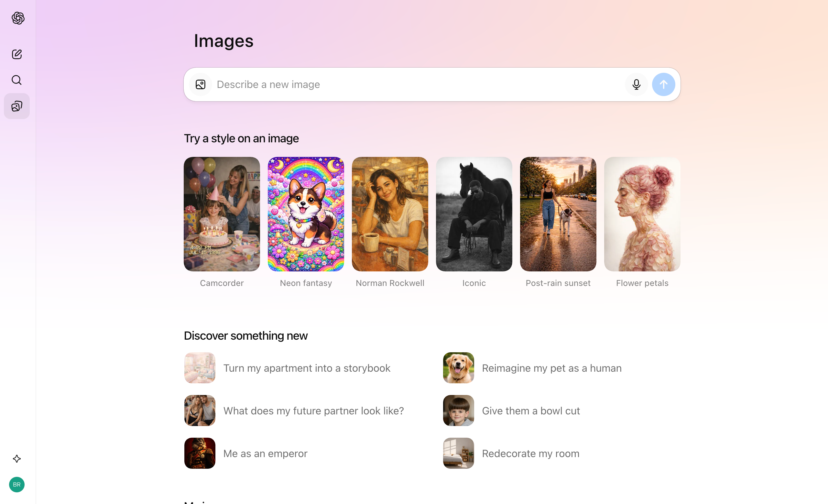Click the add photo icon in the prompt box
828x504 pixels.
(x=201, y=84)
